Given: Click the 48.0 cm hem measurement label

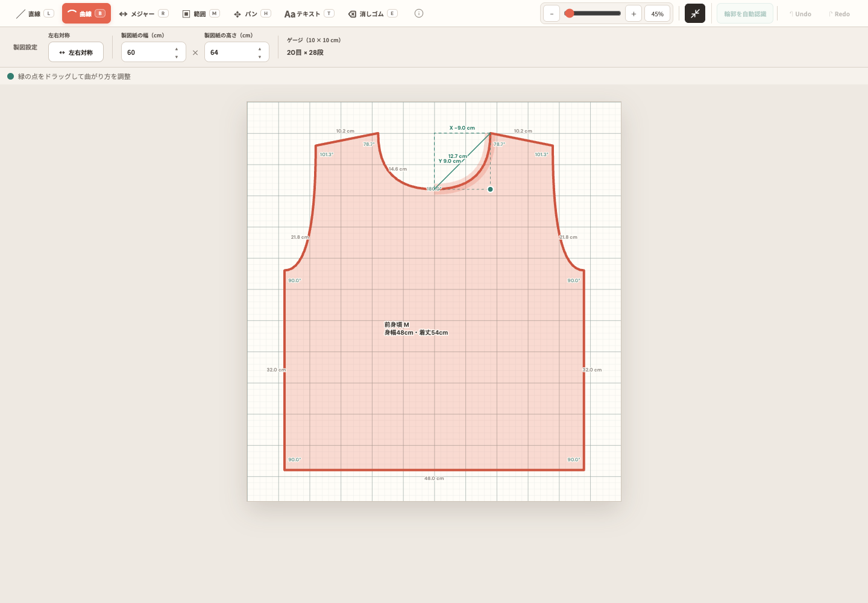Looking at the screenshot, I should [x=434, y=478].
